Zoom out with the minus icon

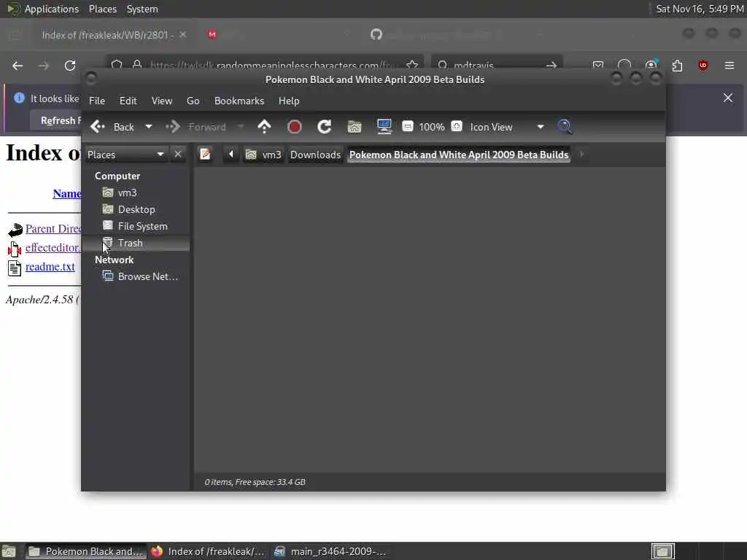pyautogui.click(x=407, y=126)
